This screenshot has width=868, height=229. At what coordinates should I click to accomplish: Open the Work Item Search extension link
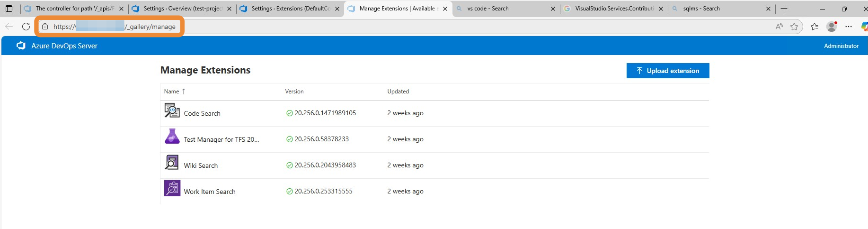[x=210, y=192]
